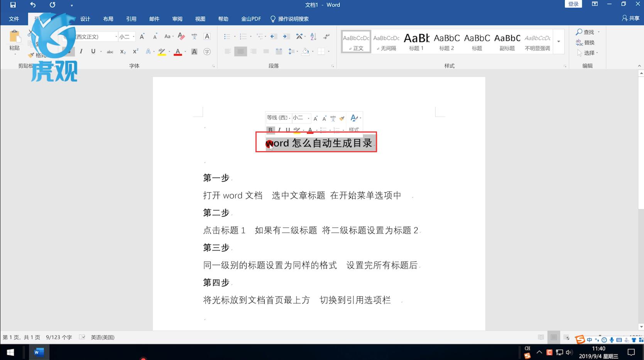Apply distributed alignment to the paragraph
644x360 pixels.
click(279, 51)
